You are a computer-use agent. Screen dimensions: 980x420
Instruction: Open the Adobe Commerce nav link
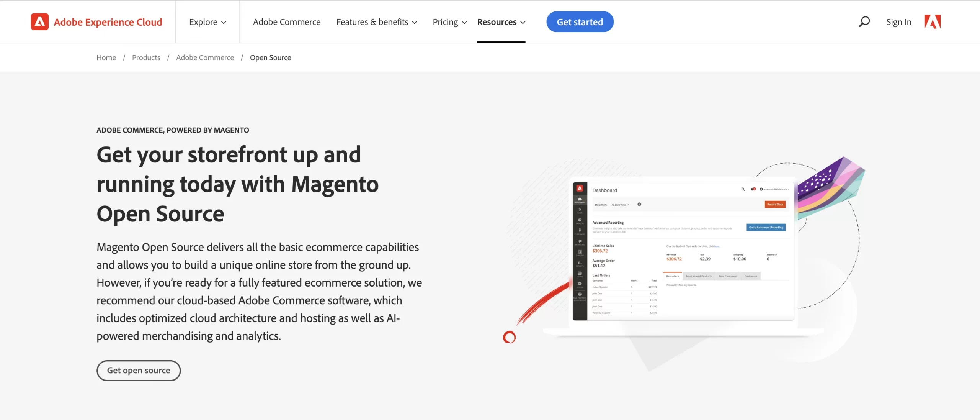(x=287, y=22)
